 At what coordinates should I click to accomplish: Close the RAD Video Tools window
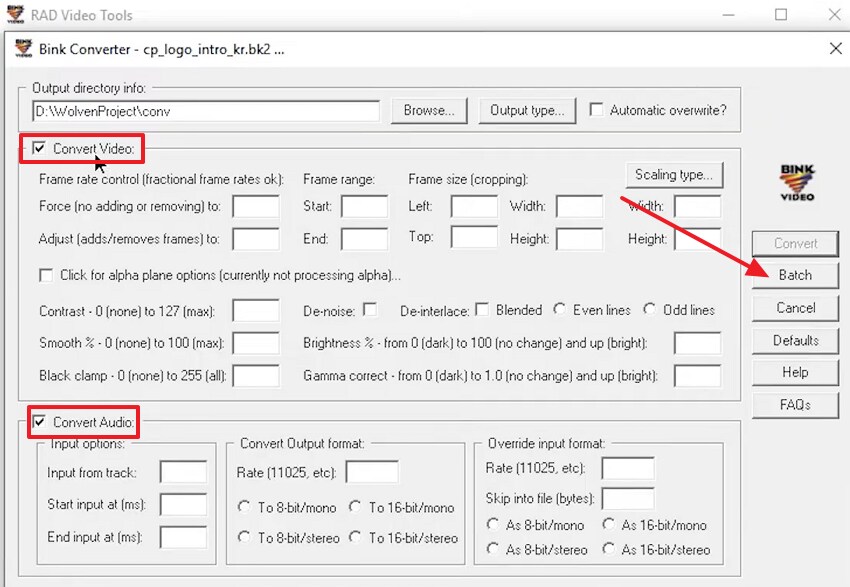835,15
